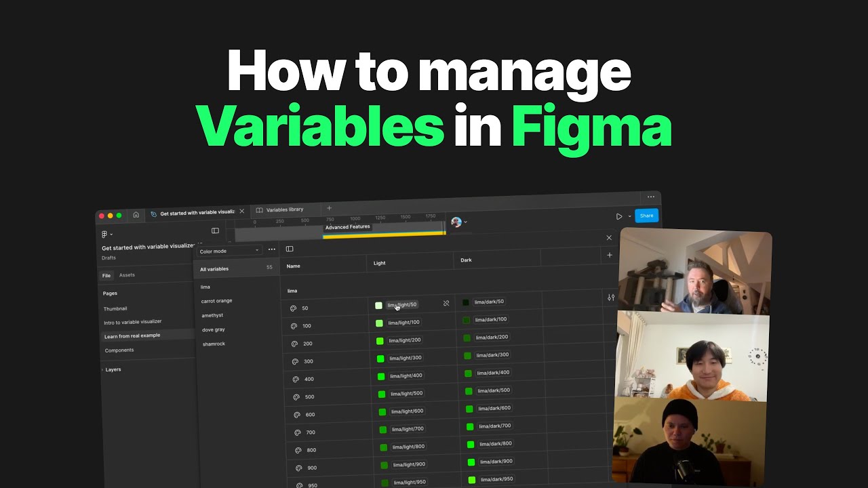Click the palette icon for variable 200
This screenshot has width=868, height=488.
click(x=295, y=344)
